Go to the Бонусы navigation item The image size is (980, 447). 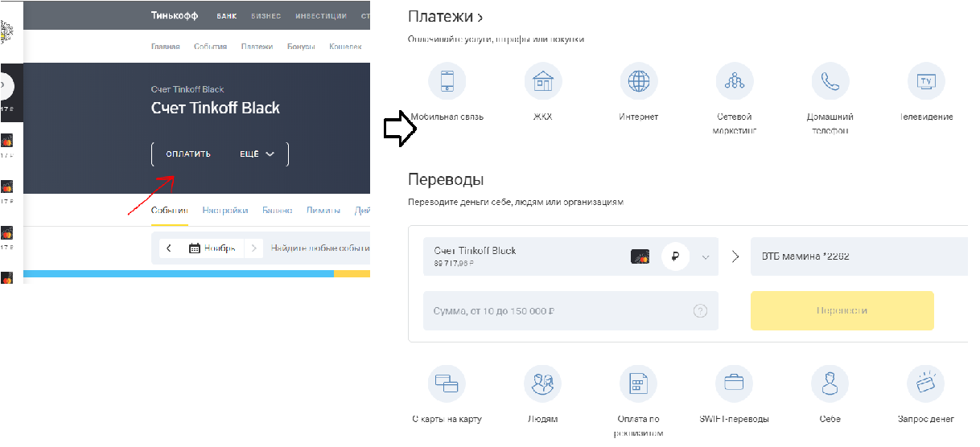(301, 47)
